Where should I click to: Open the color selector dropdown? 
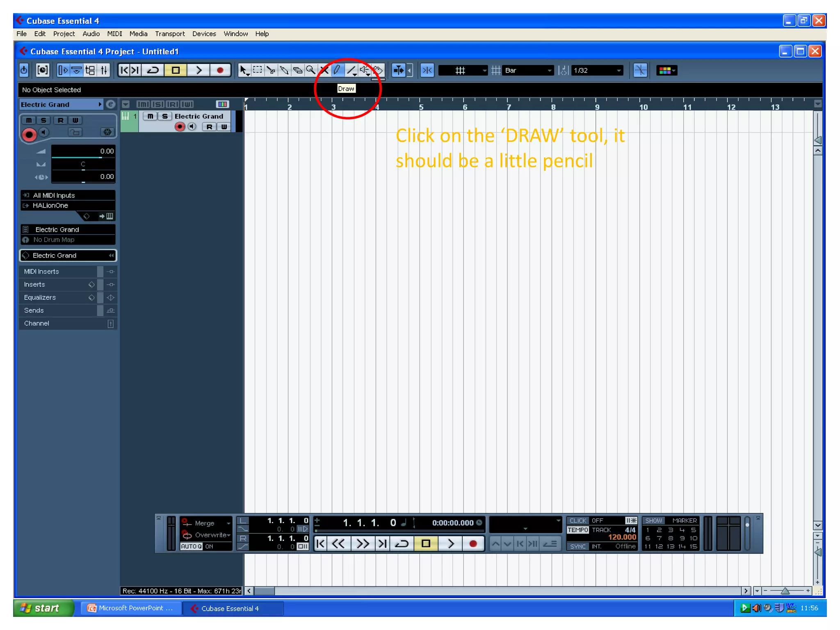tap(667, 70)
